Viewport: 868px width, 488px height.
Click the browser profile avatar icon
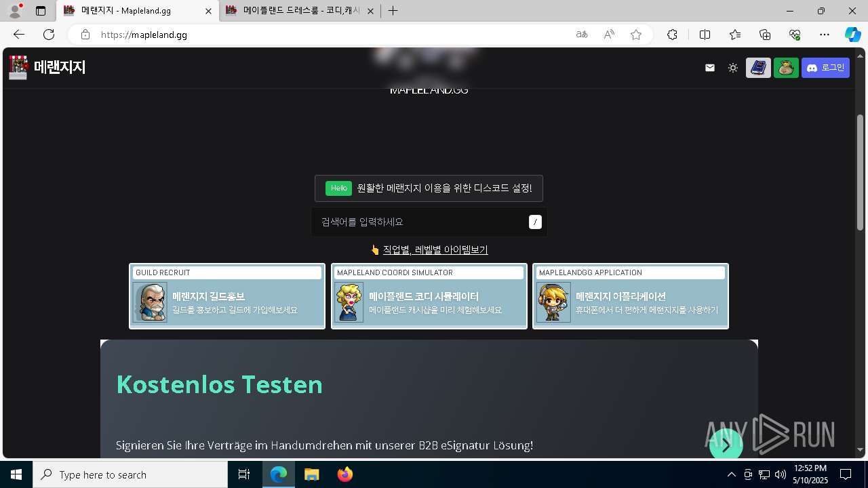click(15, 11)
